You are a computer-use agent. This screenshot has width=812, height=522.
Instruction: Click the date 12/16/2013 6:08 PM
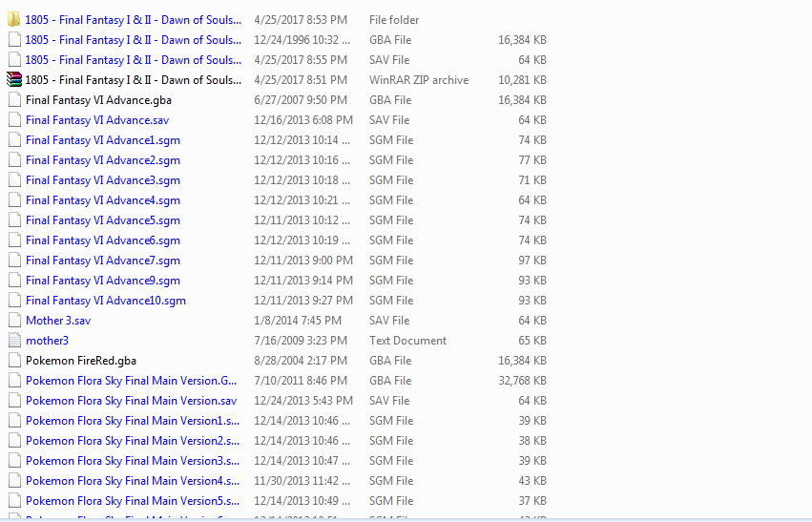tap(303, 120)
